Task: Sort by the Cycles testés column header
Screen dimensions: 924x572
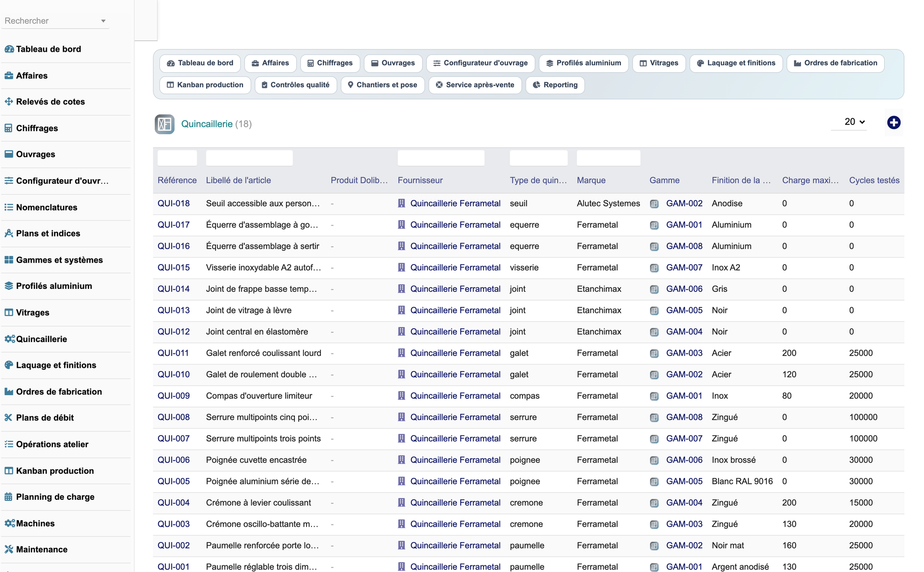Action: (x=874, y=180)
